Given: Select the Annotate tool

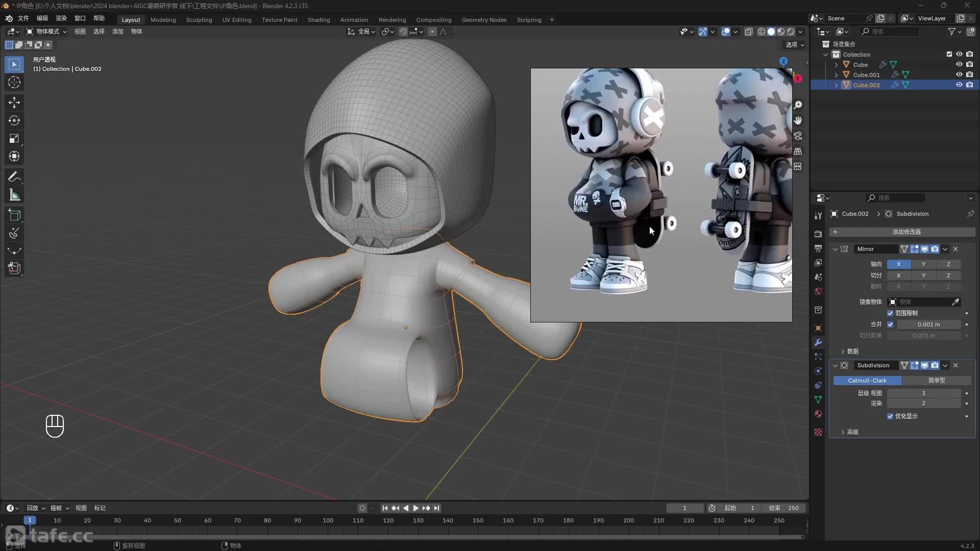Looking at the screenshot, I should [x=14, y=177].
